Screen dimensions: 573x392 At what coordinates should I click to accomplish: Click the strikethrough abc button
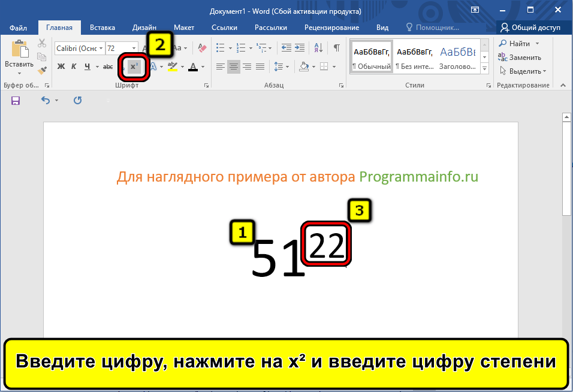coord(108,67)
